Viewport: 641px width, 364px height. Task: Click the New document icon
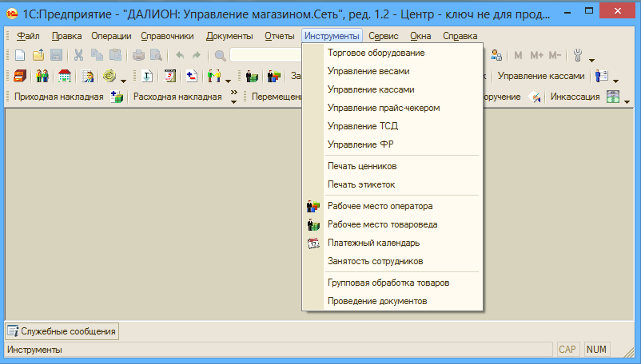coord(20,55)
